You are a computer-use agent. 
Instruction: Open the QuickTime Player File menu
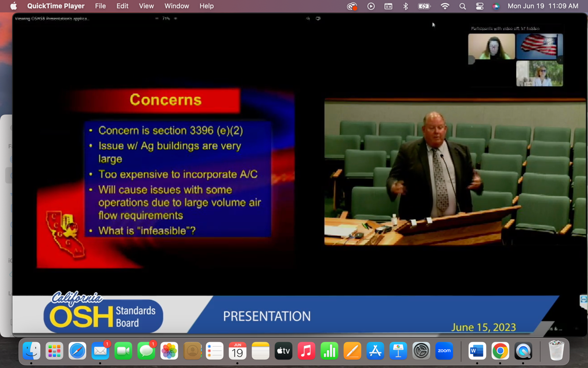100,6
